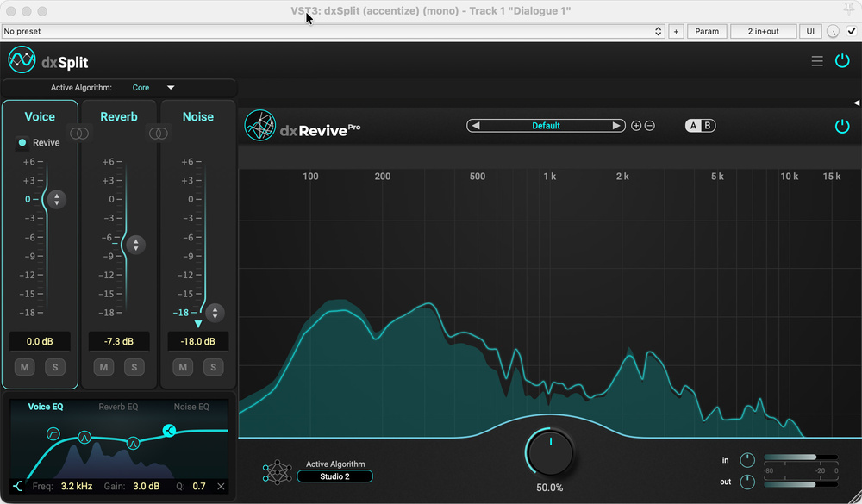Click the 50.0% value readout
The image size is (862, 504).
point(550,488)
